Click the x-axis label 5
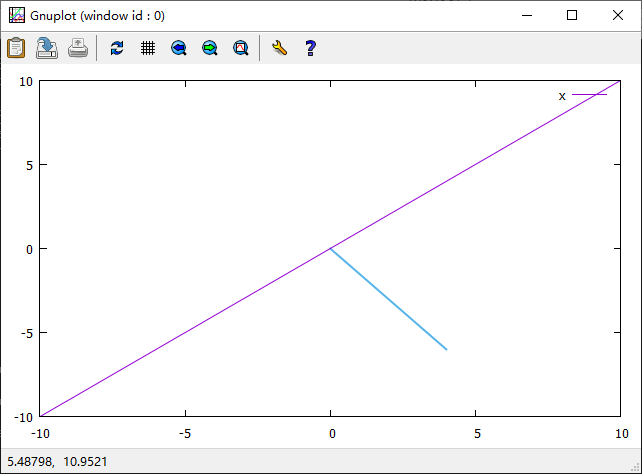The height and width of the screenshot is (474, 642). [x=477, y=433]
